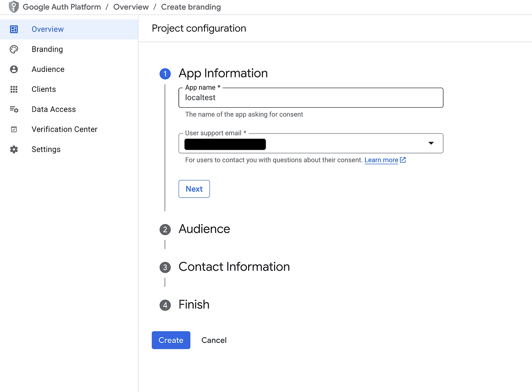
Task: Open Verification Center checkmark icon
Action: [14, 129]
